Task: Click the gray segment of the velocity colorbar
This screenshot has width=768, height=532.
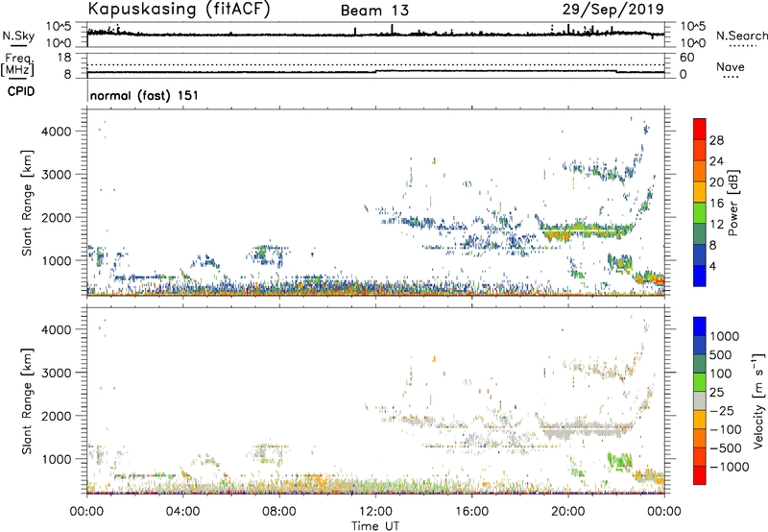Action: [x=700, y=401]
